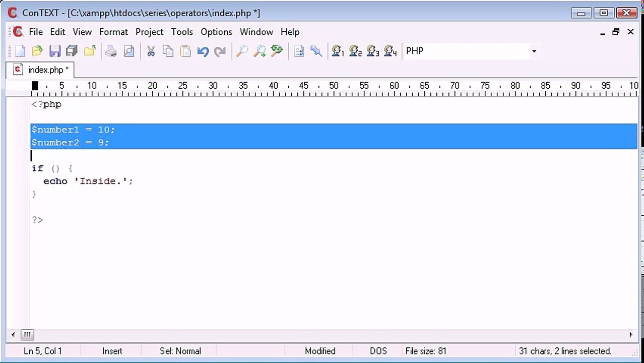Open the File menu

point(36,32)
